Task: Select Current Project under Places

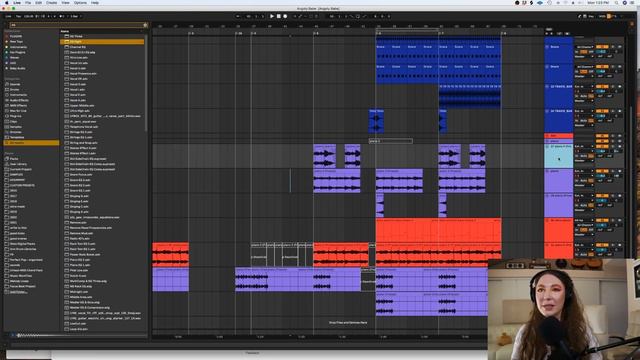Action: pyautogui.click(x=20, y=169)
